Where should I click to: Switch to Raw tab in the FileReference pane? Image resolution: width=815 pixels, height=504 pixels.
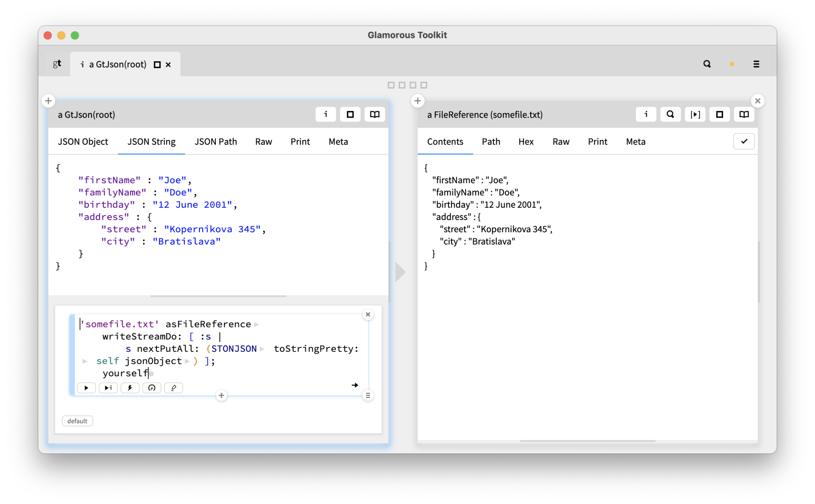point(561,142)
